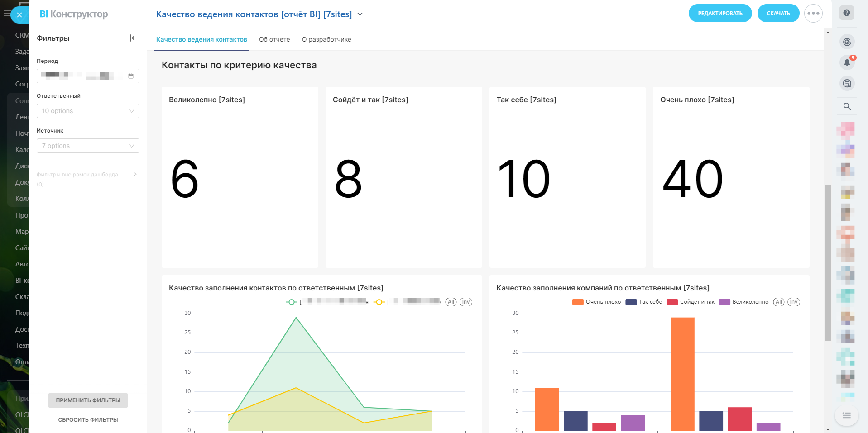Open the report title dropdown chevron
The image size is (868, 433).
tap(360, 14)
